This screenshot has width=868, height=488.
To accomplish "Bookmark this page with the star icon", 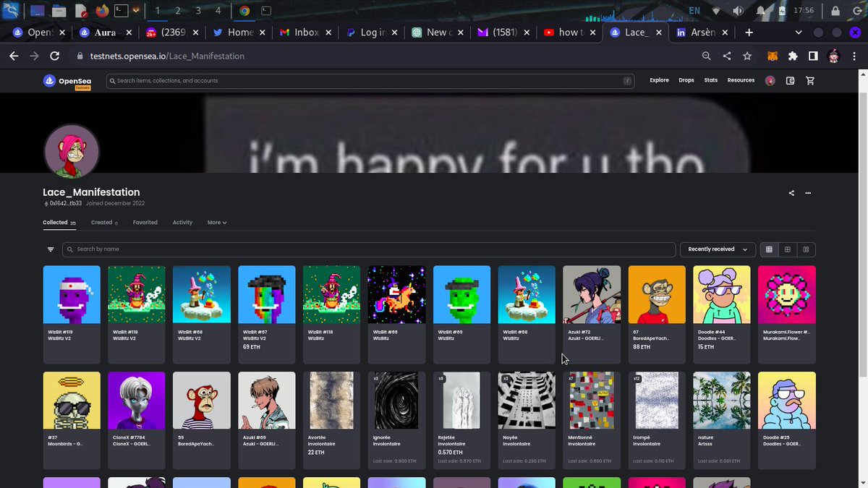I will click(x=747, y=56).
